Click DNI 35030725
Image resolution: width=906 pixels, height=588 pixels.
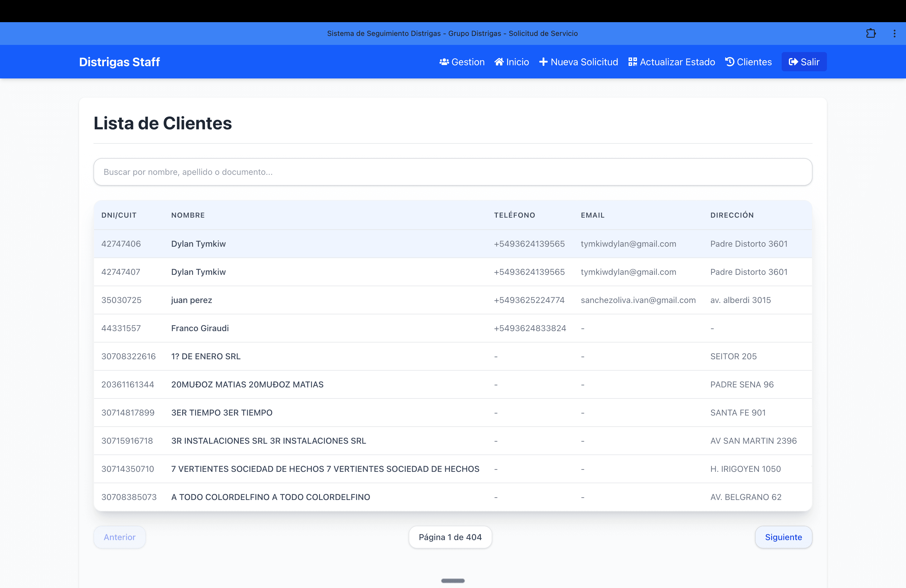coord(121,300)
